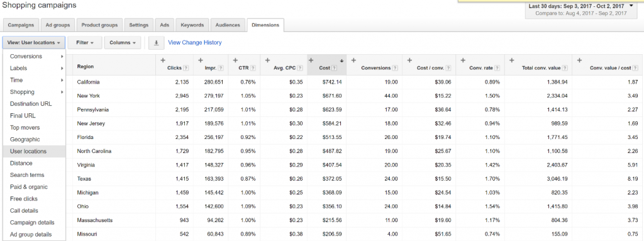
Task: Open the View: User locations dropdown
Action: tap(34, 42)
